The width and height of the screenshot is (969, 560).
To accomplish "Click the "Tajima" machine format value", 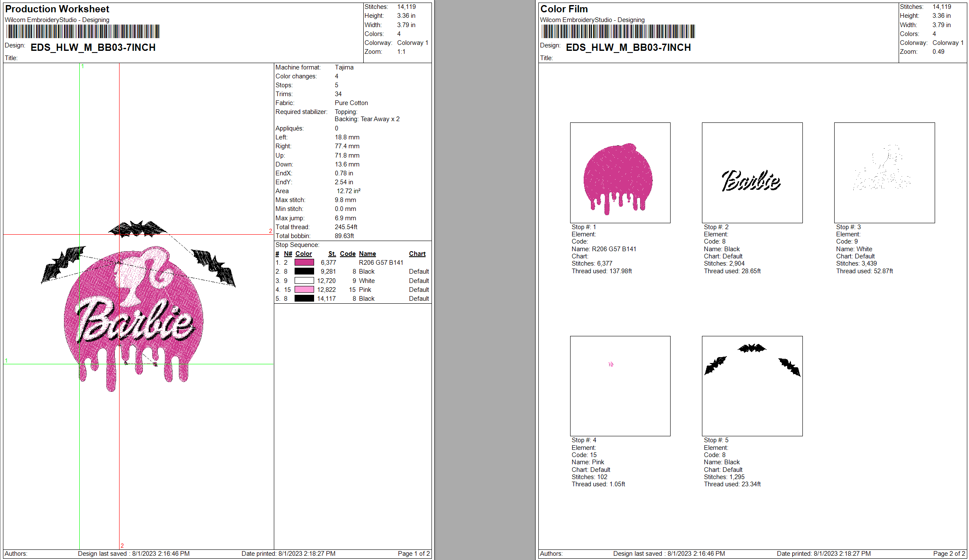I will click(x=344, y=67).
